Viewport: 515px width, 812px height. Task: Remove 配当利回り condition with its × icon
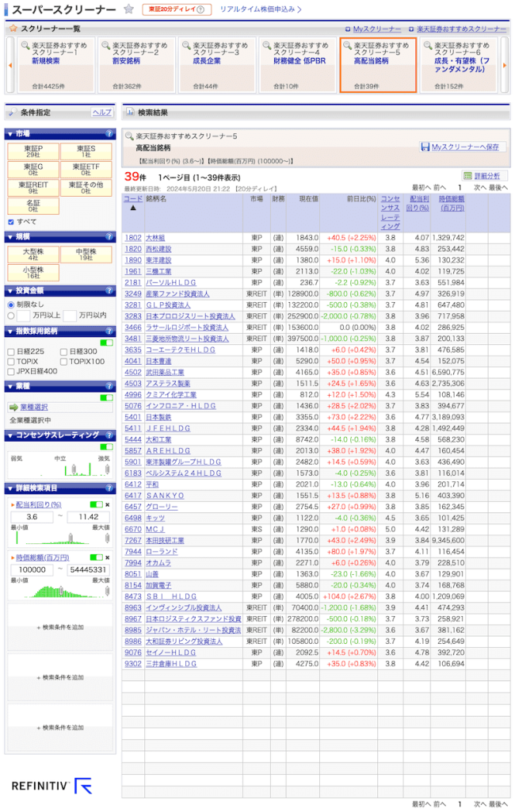point(107,504)
